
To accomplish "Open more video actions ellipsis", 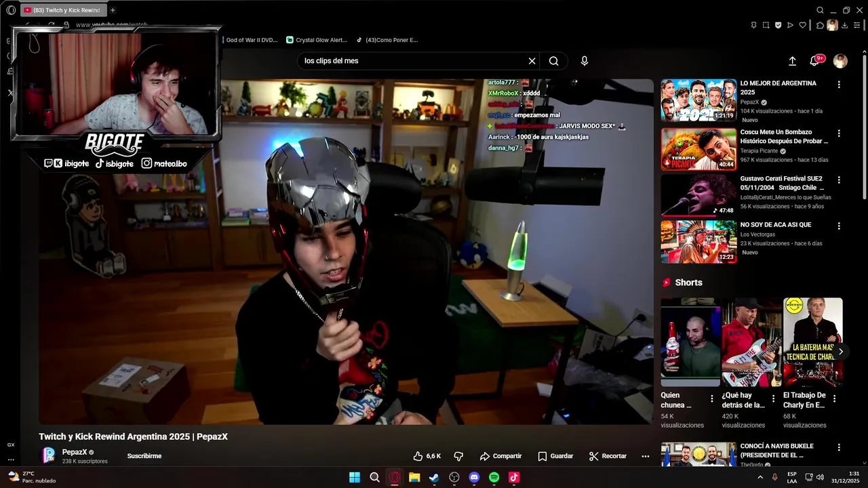I will pos(646,456).
